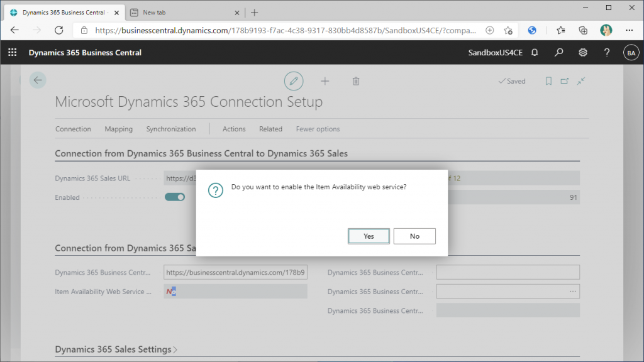Open the Mapping menu

tap(119, 129)
